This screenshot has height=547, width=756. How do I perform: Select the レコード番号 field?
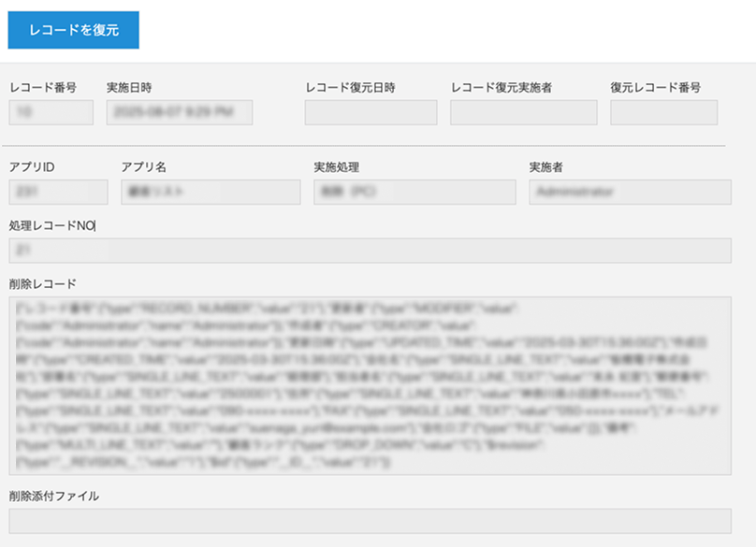click(51, 112)
